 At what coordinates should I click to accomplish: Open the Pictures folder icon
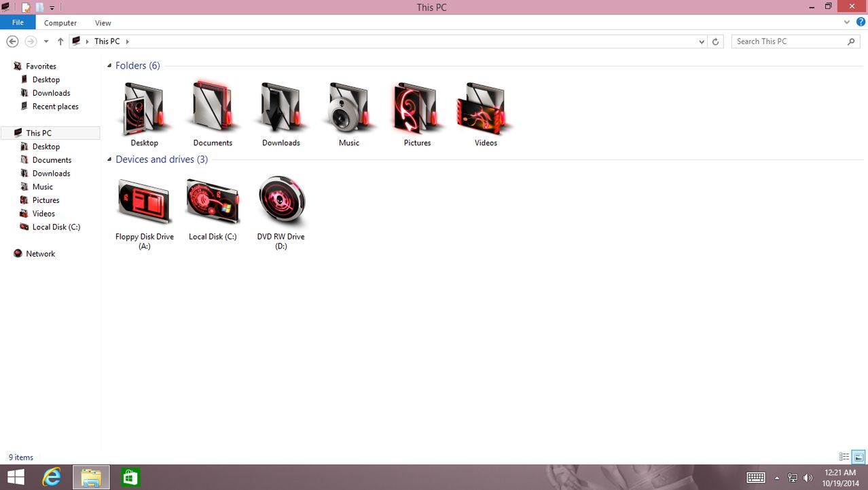pyautogui.click(x=417, y=110)
